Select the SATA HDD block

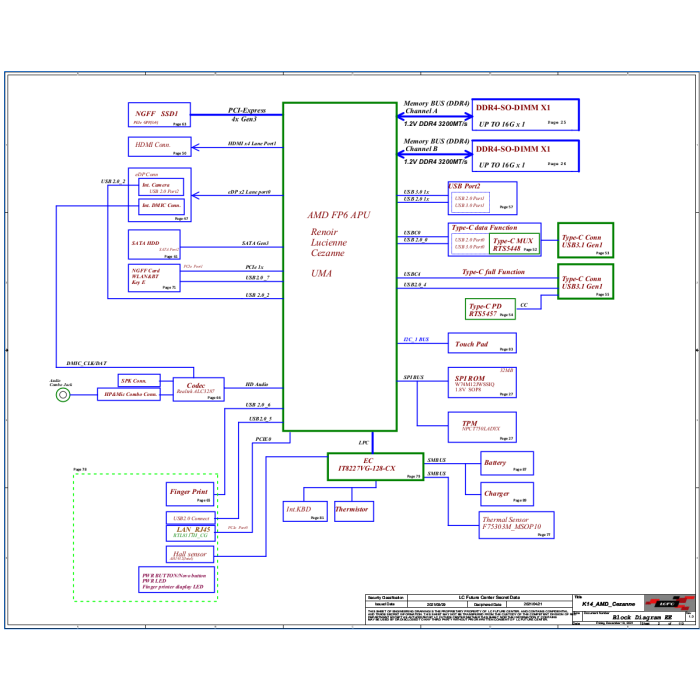tap(154, 245)
